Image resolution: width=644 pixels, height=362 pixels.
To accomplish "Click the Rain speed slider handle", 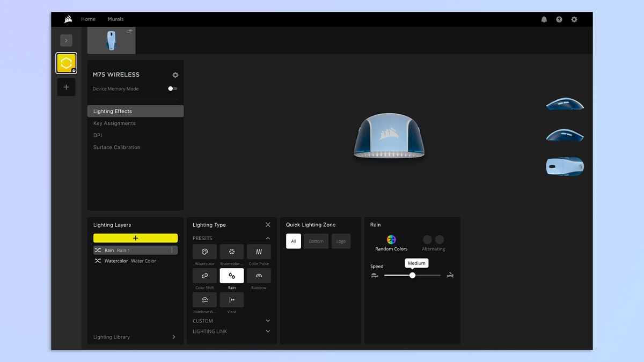I will click(x=412, y=275).
